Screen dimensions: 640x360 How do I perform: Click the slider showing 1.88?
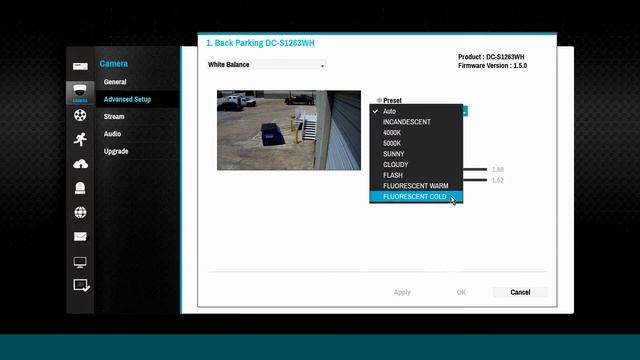(x=475, y=169)
